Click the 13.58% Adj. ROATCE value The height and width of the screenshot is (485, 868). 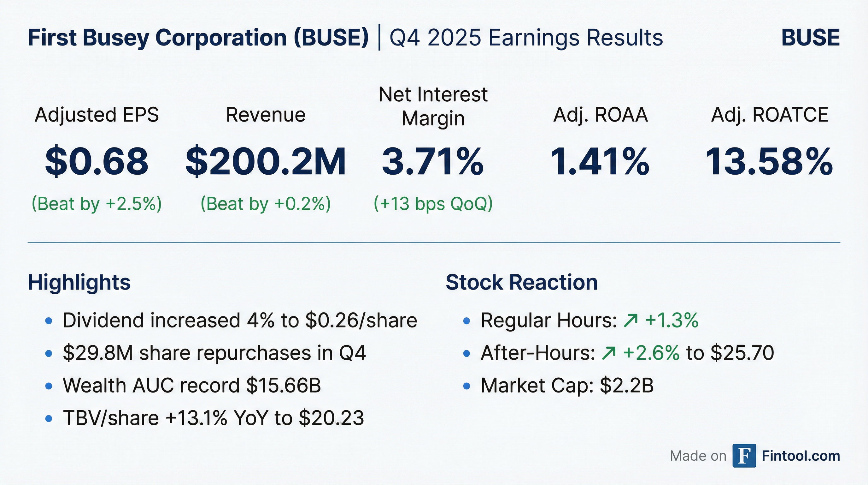(769, 162)
